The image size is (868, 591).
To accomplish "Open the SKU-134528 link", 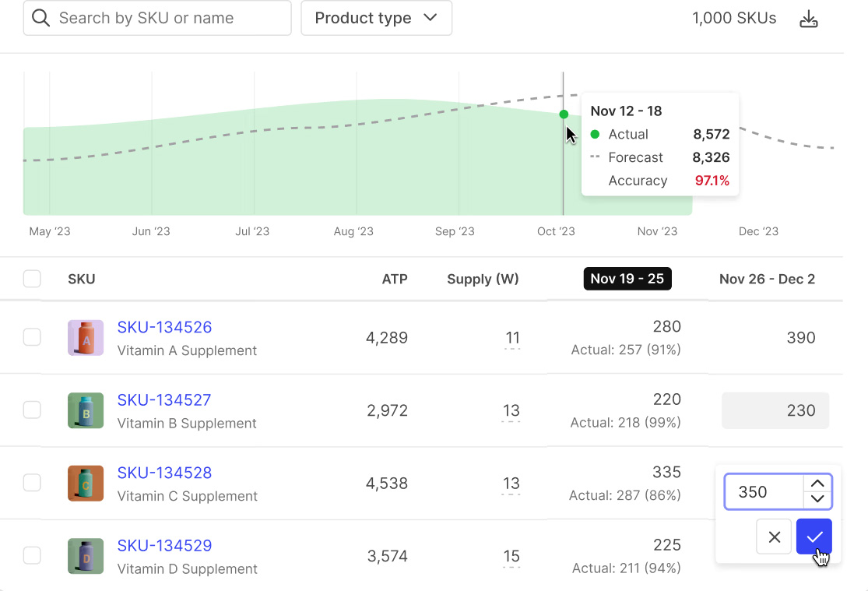I will 164,473.
